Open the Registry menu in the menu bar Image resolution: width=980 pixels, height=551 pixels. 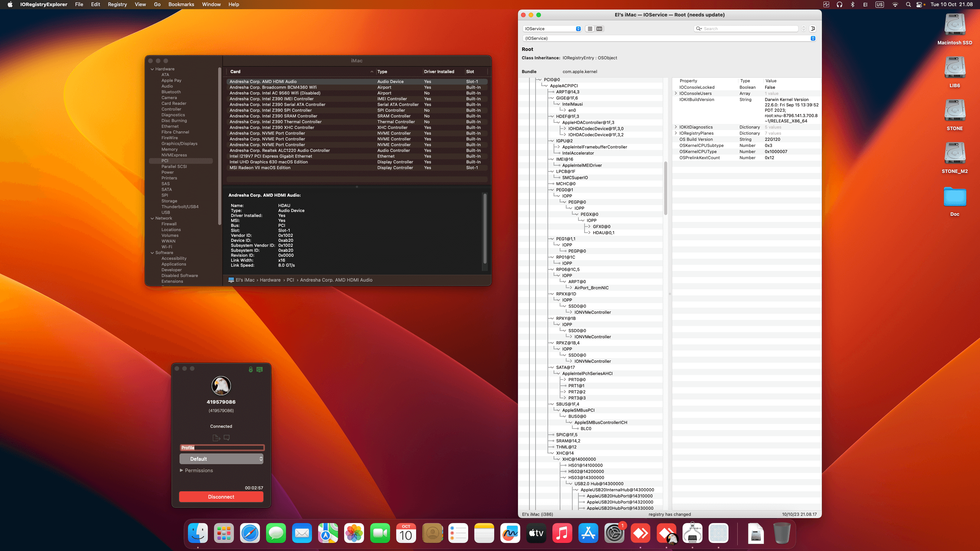pos(118,4)
